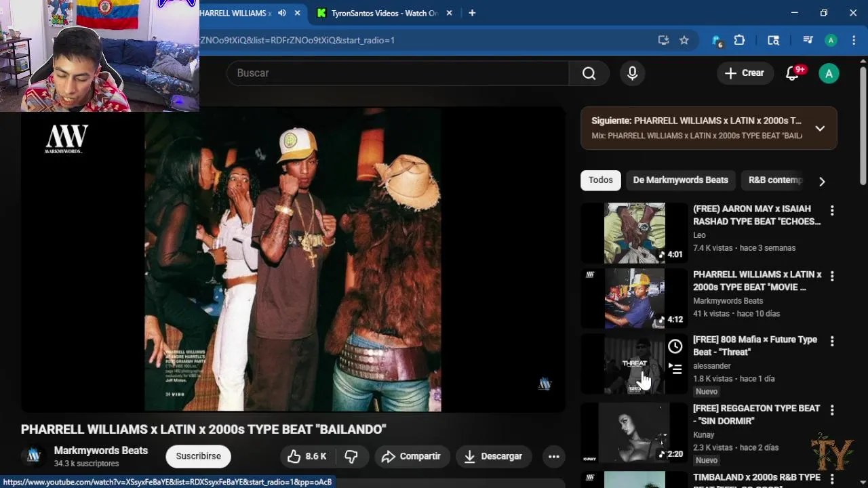
Task: Close the TyronSantos Videos tab
Action: 449,13
